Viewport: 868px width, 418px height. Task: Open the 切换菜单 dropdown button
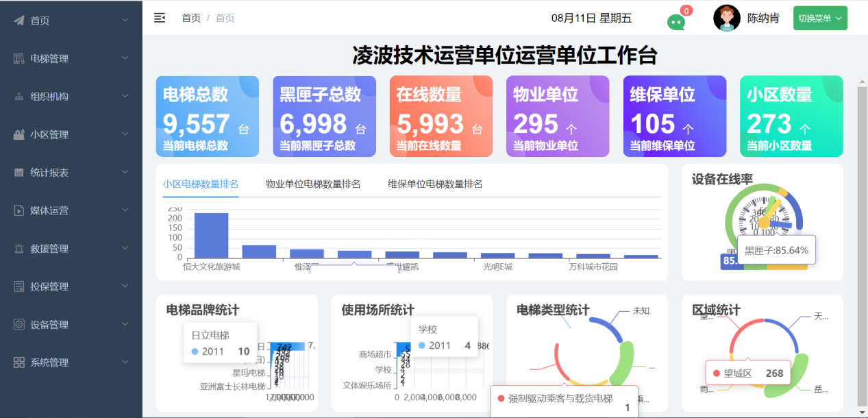[x=820, y=18]
